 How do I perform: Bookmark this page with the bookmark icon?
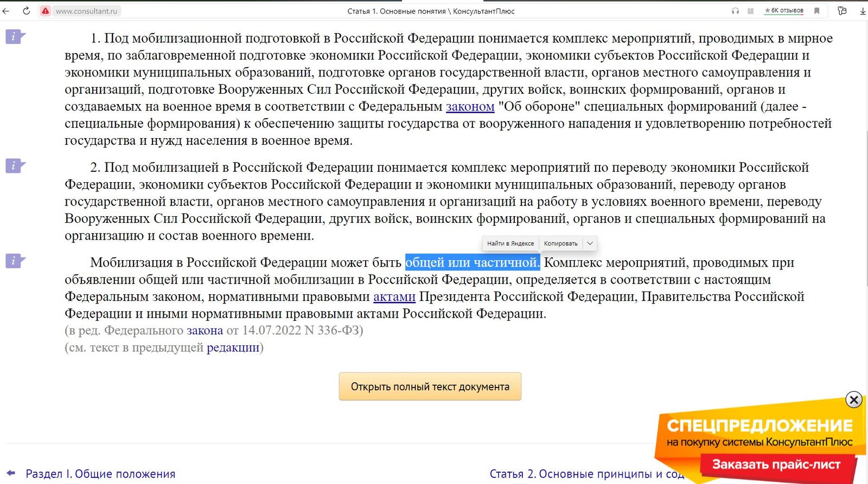(816, 11)
